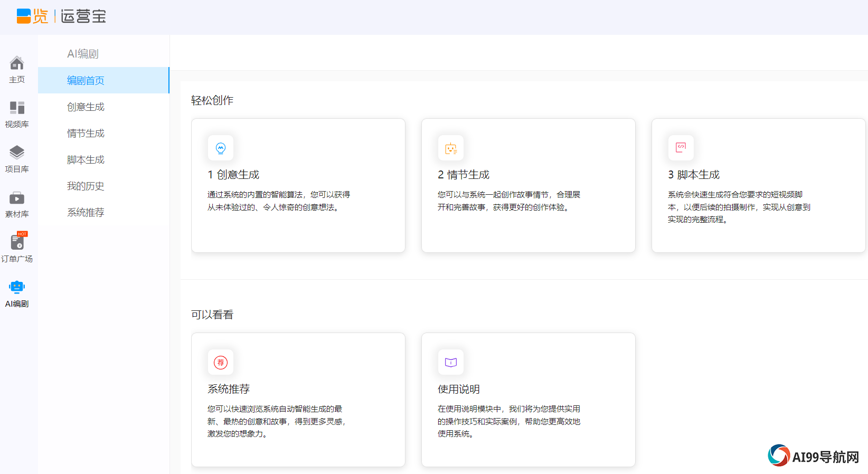Click the 视频库 sidebar label
The image size is (868, 474).
coord(17,124)
